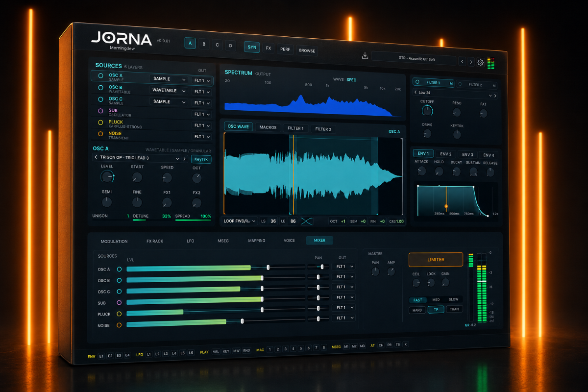588x392 pixels.
Task: Open OSC B WAVETABLE type dropdown
Action: coord(169,91)
